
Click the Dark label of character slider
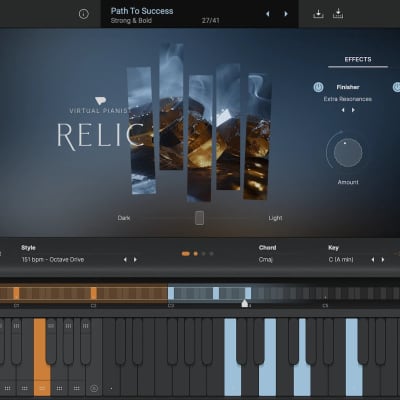124,218
